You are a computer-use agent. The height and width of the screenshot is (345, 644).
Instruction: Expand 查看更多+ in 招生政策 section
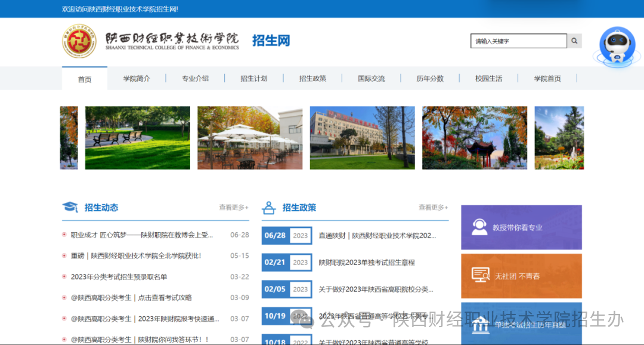pos(434,208)
